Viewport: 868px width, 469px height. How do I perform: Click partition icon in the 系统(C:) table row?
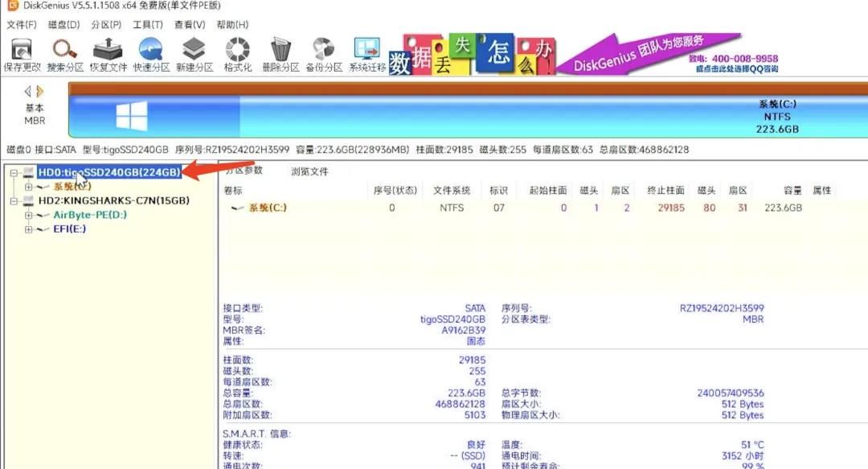tap(237, 208)
